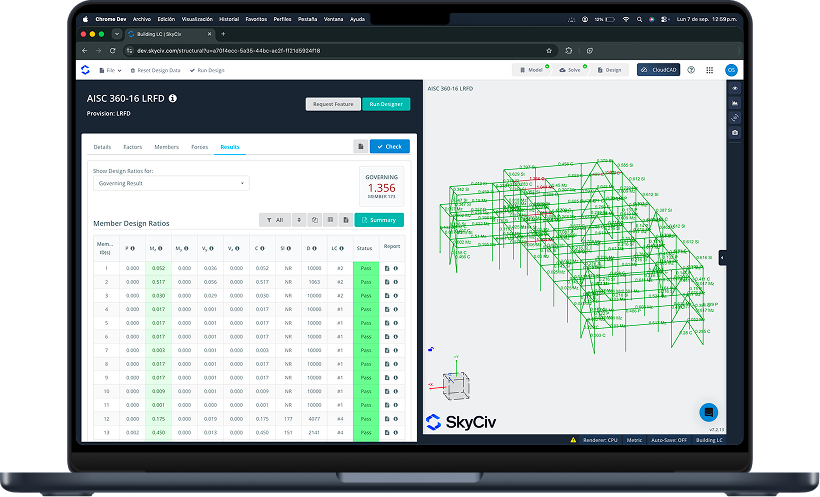Open a new Chrome tab with plus
820x497 pixels.
(x=223, y=34)
